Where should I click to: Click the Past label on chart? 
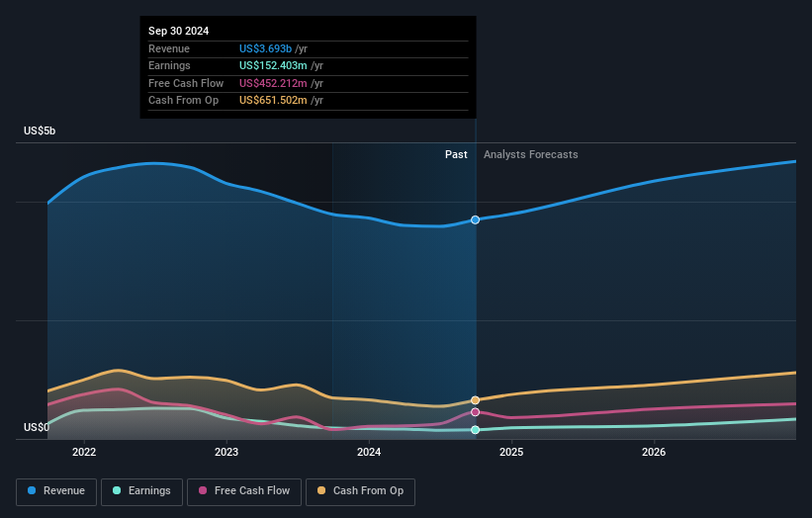pyautogui.click(x=456, y=154)
